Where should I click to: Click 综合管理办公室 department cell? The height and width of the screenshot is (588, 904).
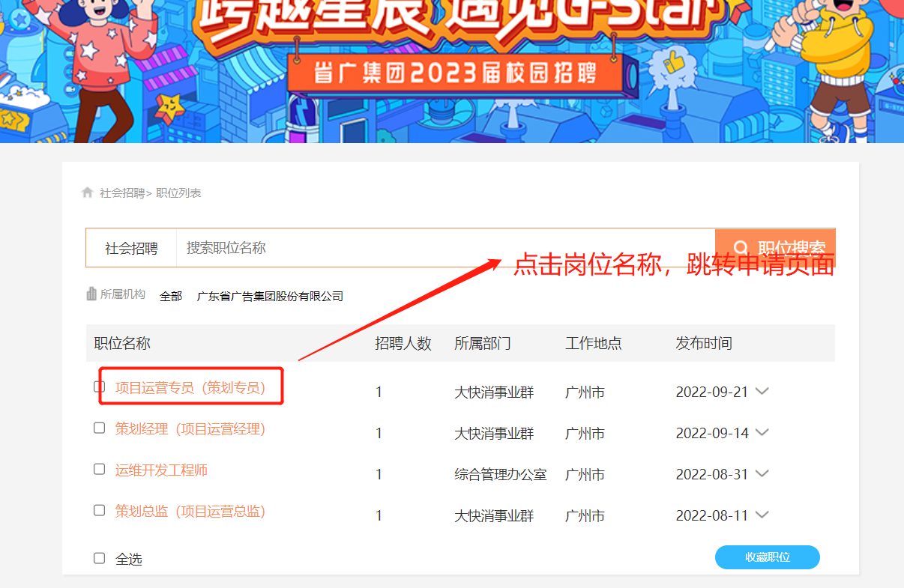point(501,475)
